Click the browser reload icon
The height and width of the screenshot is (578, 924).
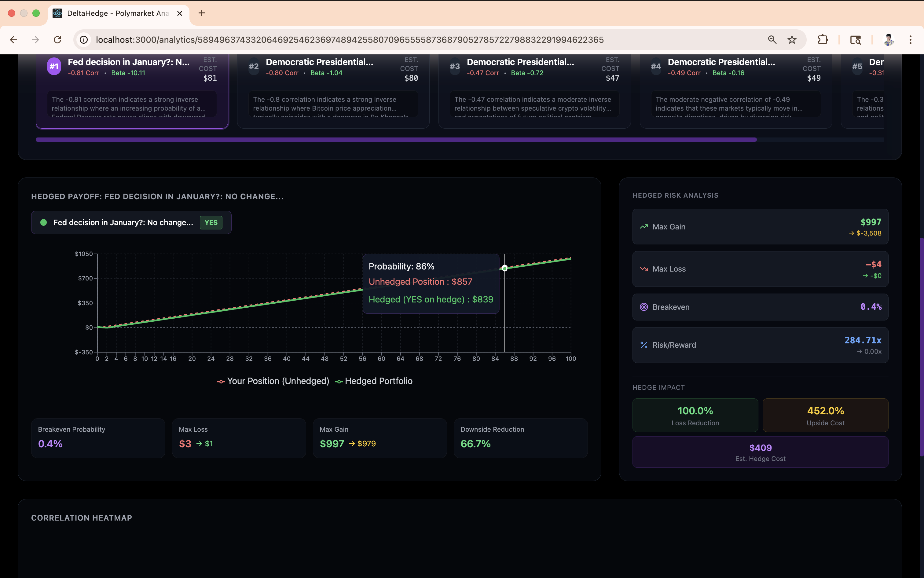57,40
